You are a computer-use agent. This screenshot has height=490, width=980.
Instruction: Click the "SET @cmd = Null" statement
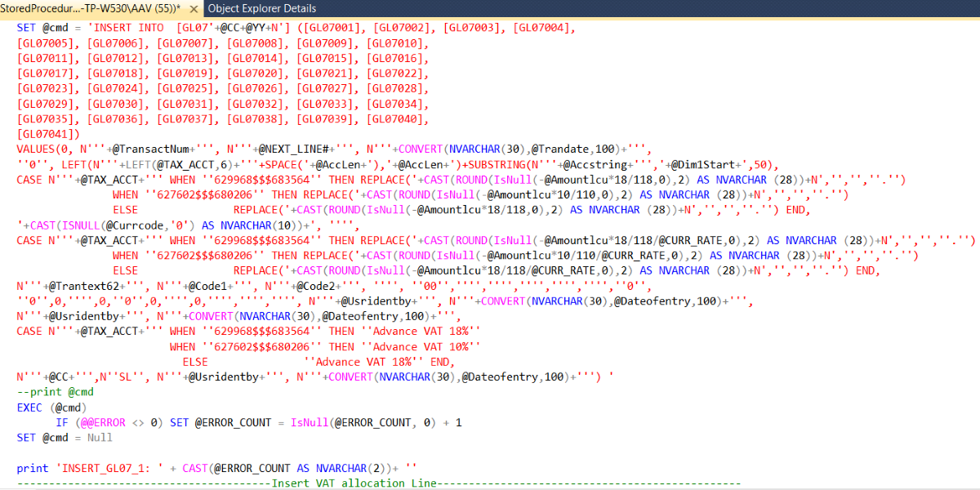65,438
